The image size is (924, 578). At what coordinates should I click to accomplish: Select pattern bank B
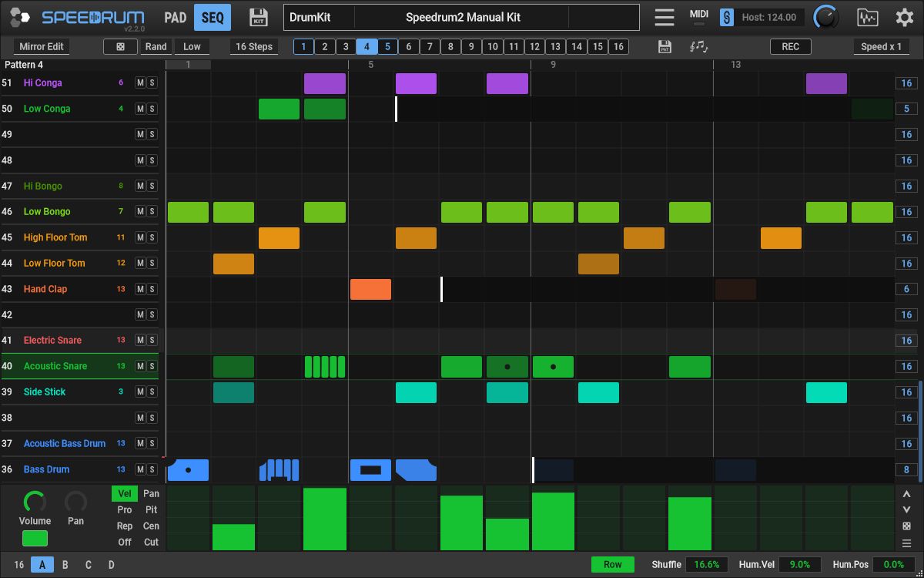(65, 565)
